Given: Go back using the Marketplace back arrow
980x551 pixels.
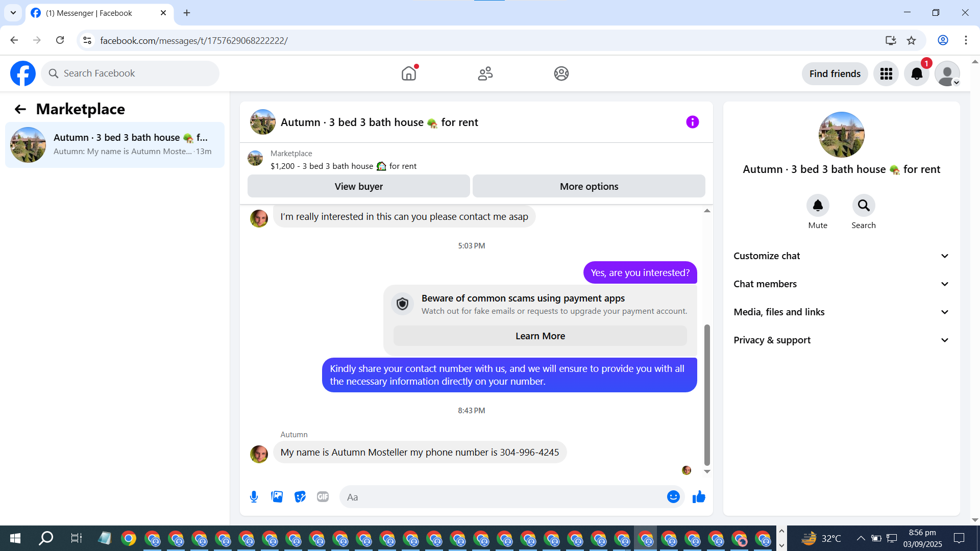Looking at the screenshot, I should click(x=20, y=109).
